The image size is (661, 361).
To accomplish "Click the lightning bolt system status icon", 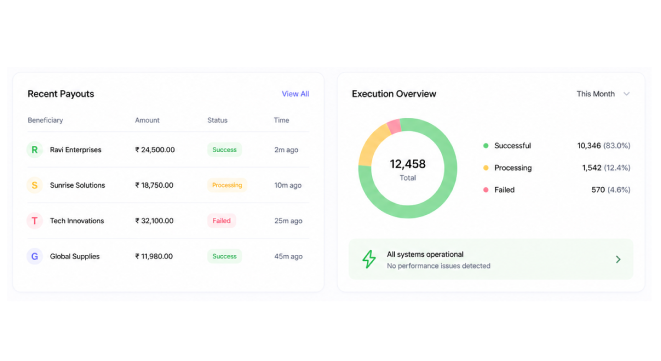I will coord(369,259).
